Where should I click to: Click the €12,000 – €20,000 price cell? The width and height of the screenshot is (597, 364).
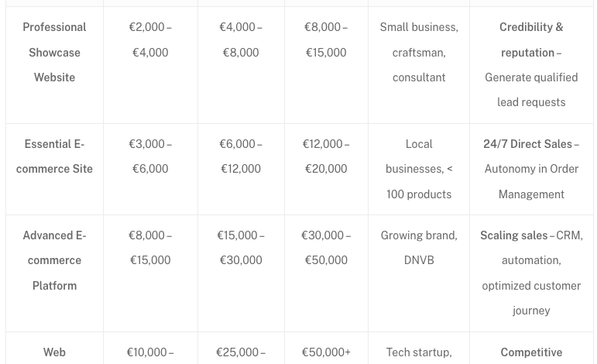tap(326, 156)
